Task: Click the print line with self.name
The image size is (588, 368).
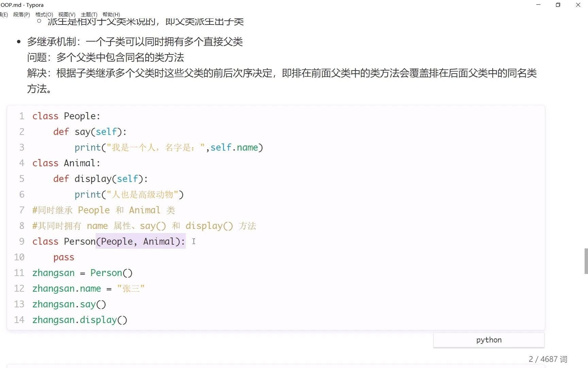Action: pos(169,148)
